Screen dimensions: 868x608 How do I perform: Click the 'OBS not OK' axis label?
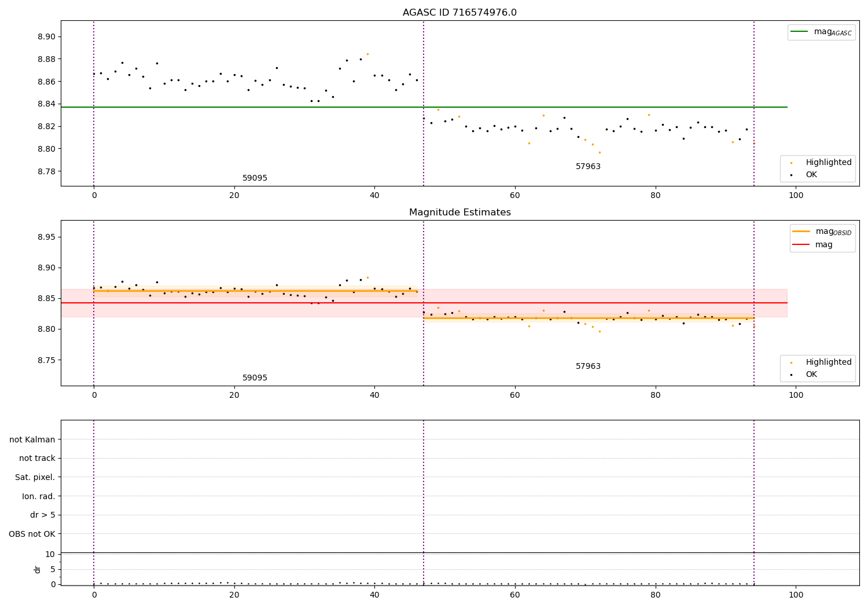coord(32,534)
